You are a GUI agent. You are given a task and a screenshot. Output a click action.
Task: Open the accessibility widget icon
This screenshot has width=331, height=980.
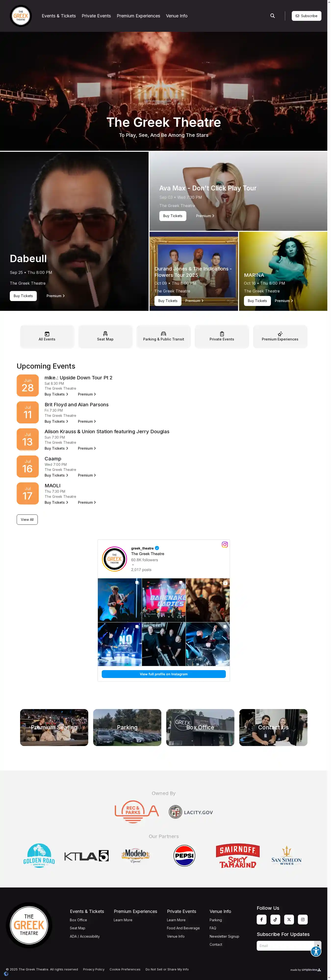point(316,951)
